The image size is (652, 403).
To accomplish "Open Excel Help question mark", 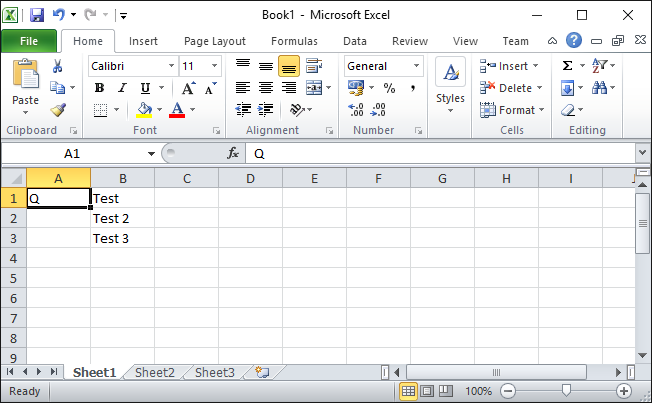I will pyautogui.click(x=574, y=40).
